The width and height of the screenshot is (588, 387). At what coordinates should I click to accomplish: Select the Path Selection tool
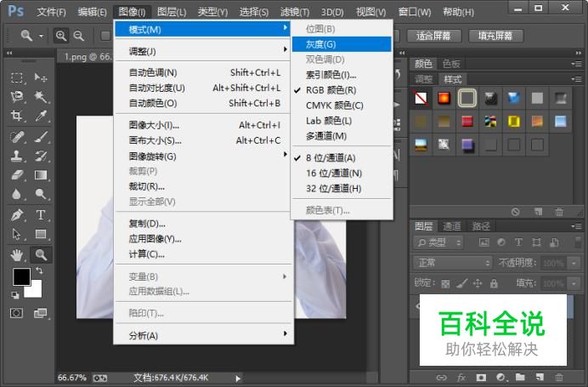(16, 234)
